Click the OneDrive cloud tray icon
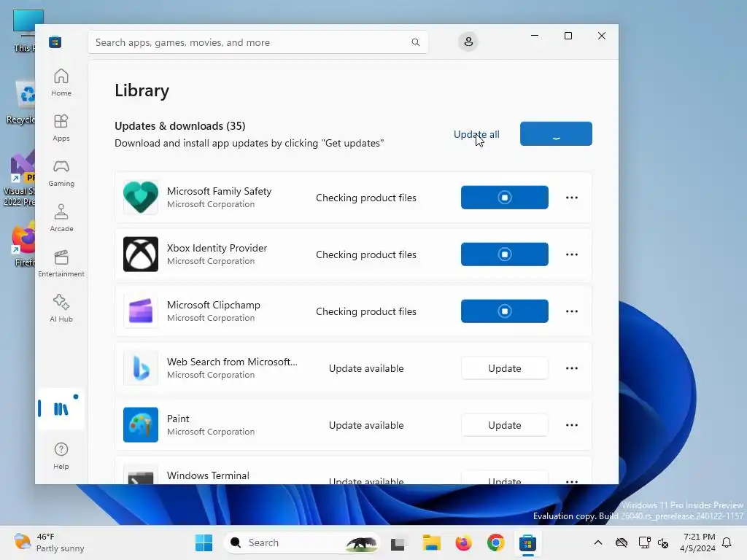This screenshot has height=560, width=747. (622, 542)
